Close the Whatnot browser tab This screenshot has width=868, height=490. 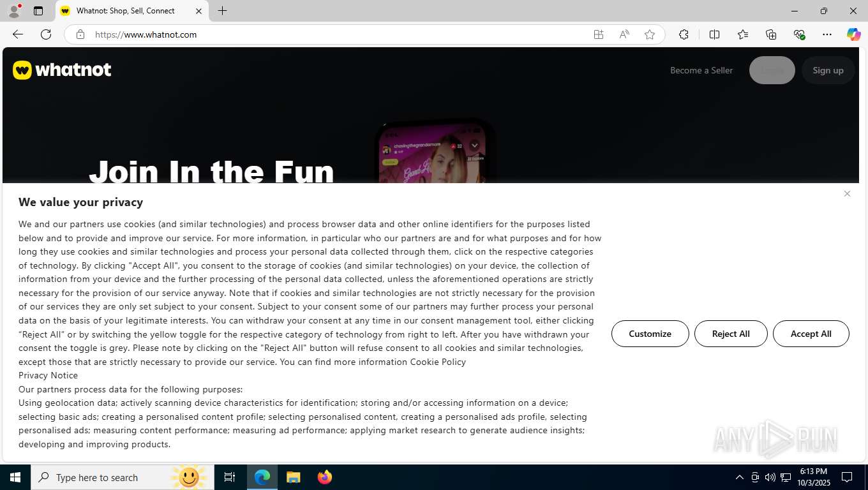pos(198,11)
